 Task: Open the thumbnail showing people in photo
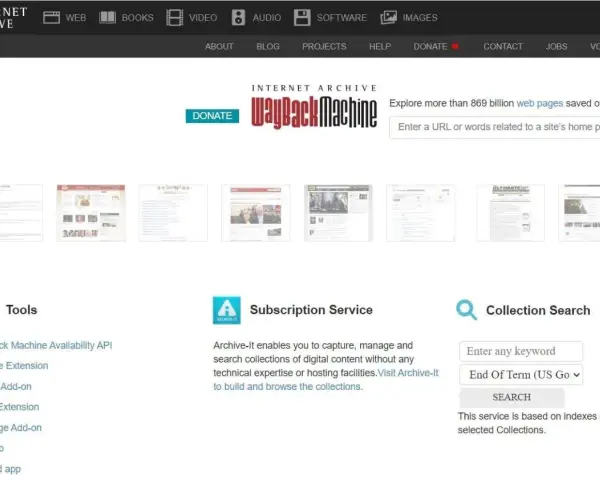[x=256, y=213]
